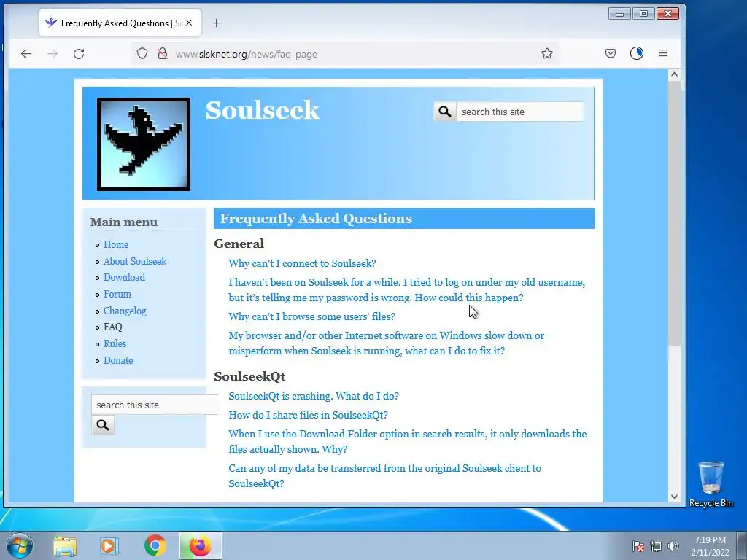
Task: Go to Home in the Main menu
Action: 116,244
